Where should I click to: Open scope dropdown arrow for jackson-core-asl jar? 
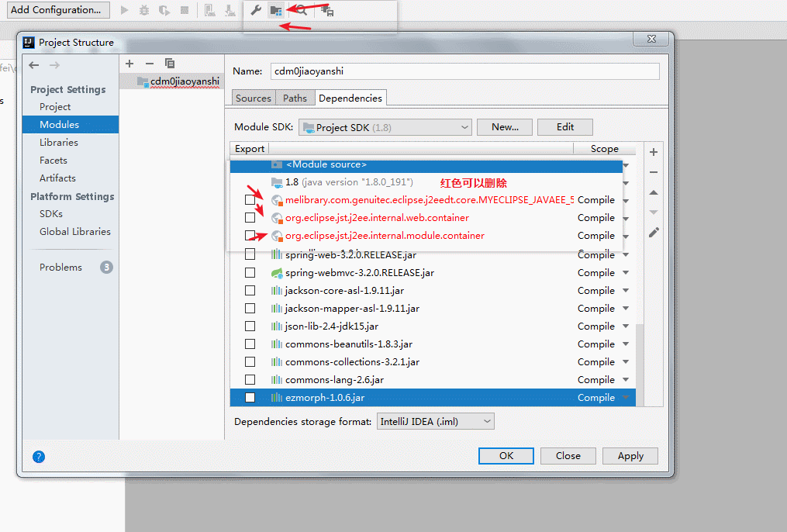(626, 291)
